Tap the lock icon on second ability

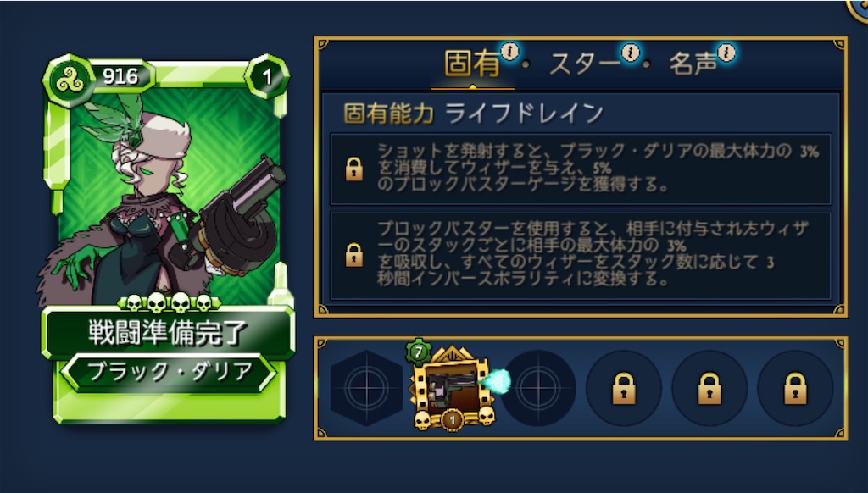354,255
